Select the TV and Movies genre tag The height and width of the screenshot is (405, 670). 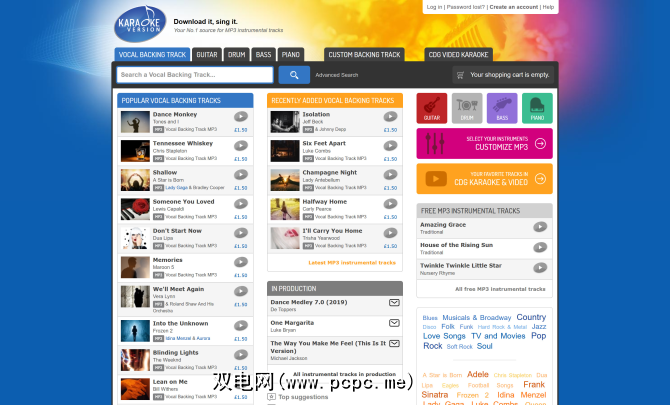click(x=498, y=336)
